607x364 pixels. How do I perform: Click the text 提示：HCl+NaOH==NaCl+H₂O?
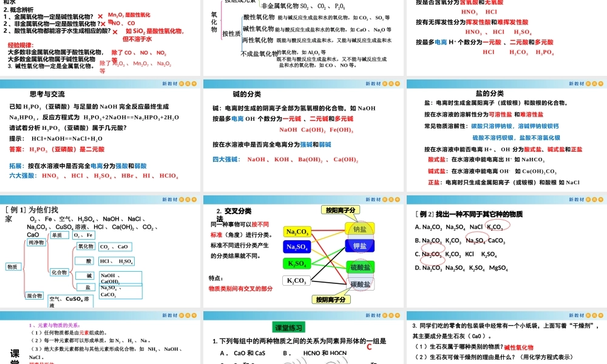(x=56, y=138)
